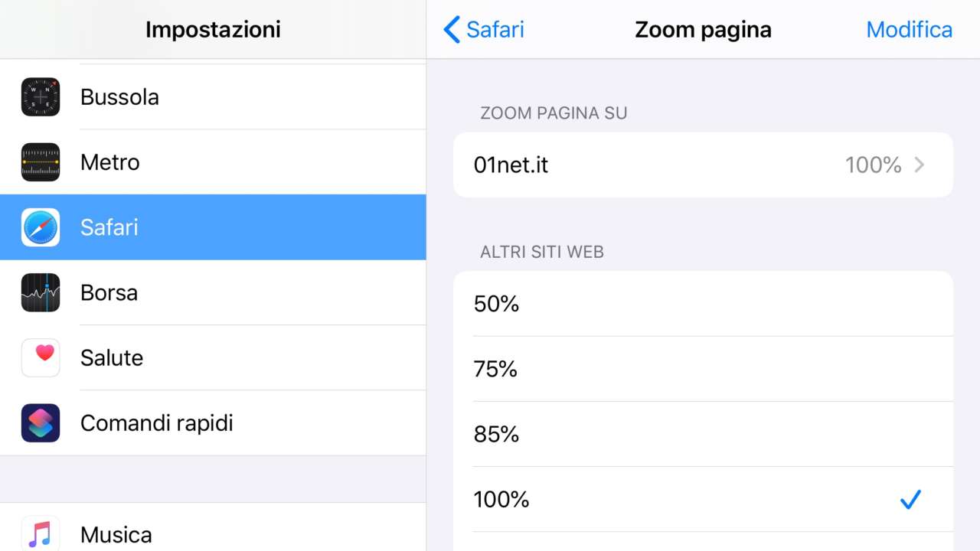Open the Comandi rapidi settings entry
The height and width of the screenshot is (551, 980).
pyautogui.click(x=230, y=422)
